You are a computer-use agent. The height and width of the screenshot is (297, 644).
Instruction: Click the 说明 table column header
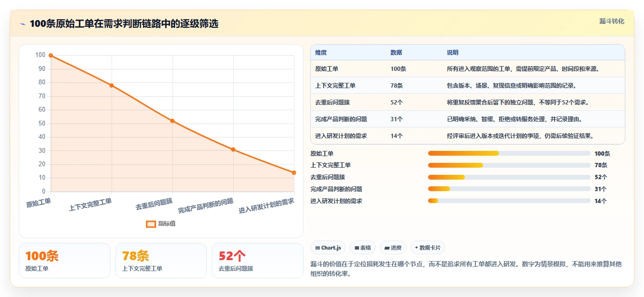pyautogui.click(x=452, y=53)
